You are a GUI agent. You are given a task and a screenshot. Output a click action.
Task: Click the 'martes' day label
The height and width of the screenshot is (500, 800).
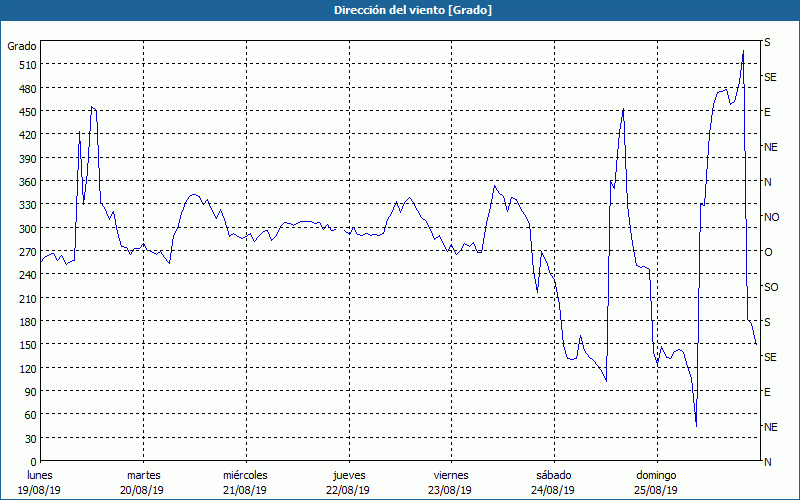[143, 475]
